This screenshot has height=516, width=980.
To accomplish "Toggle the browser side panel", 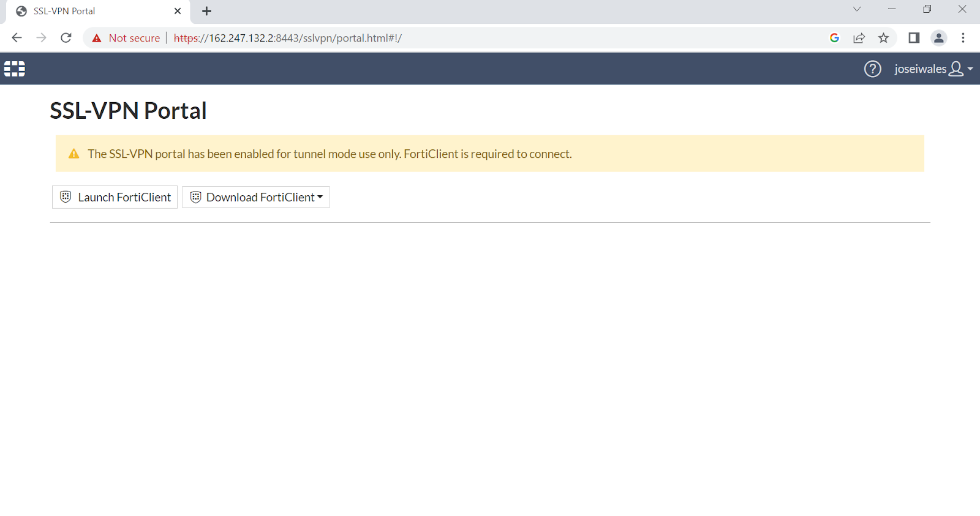I will (x=914, y=38).
